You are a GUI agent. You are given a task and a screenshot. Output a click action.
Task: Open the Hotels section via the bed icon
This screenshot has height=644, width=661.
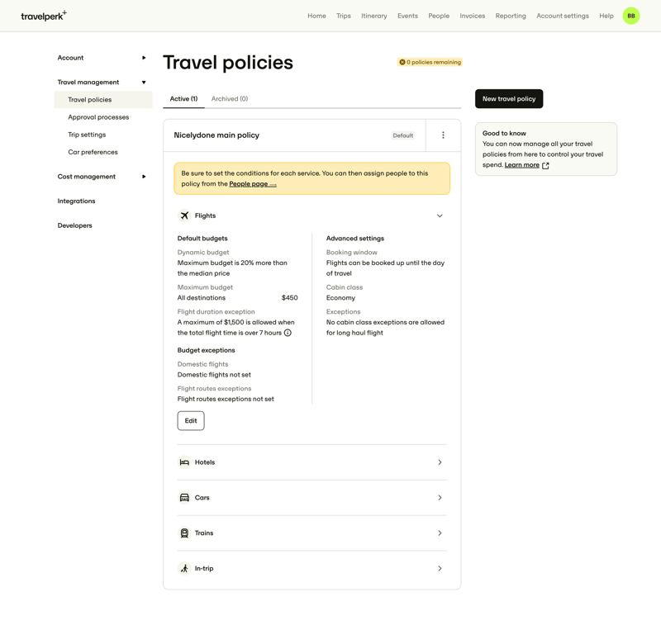184,462
